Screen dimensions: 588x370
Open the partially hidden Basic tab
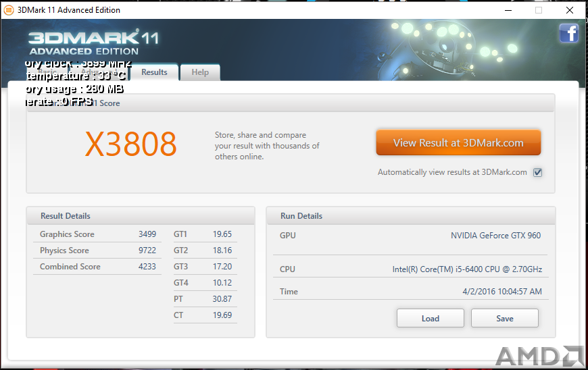pos(47,72)
